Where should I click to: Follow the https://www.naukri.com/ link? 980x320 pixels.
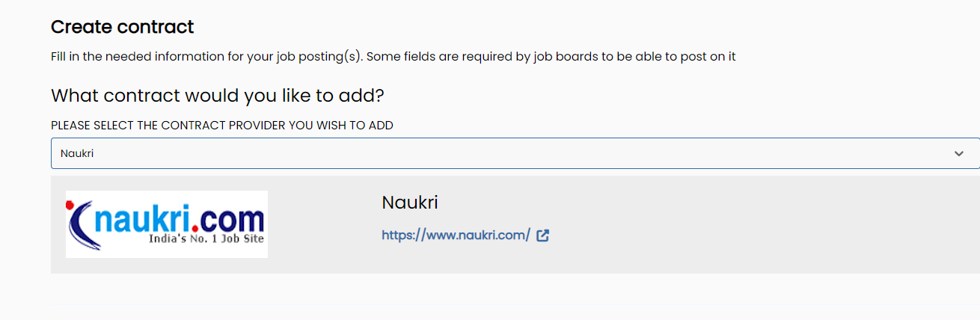(456, 236)
